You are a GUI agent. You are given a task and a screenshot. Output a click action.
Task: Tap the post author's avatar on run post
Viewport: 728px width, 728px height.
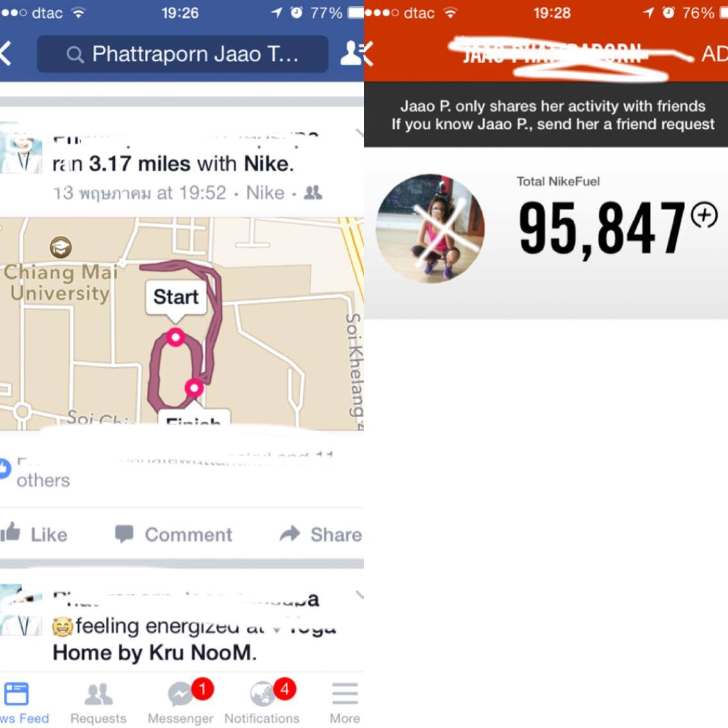pos(21,148)
